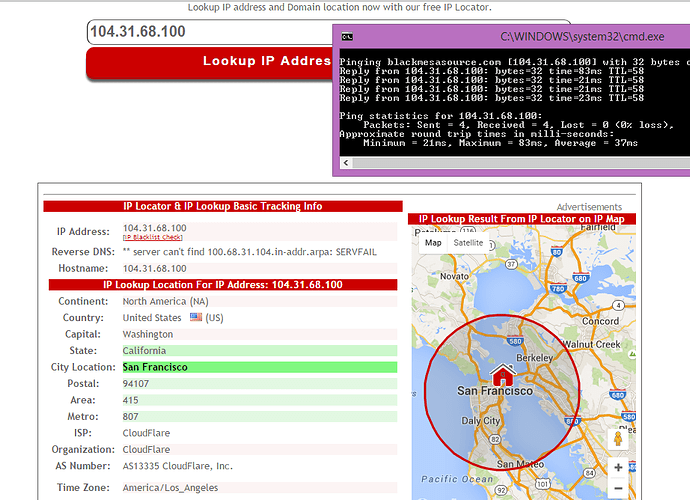
Task: Switch map to Satellite view
Action: click(468, 243)
